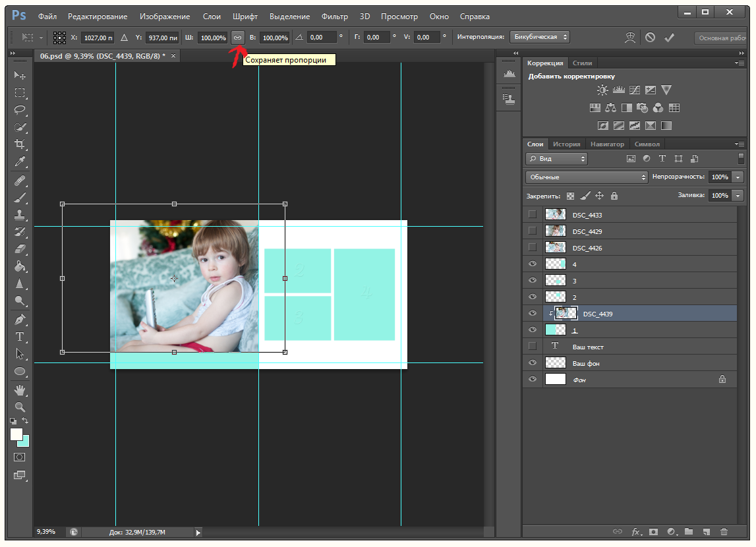This screenshot has width=756, height=547.
Task: Switch to the История tab
Action: click(x=566, y=144)
